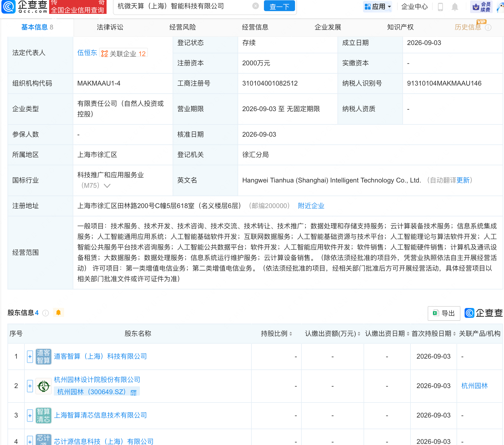This screenshot has width=504, height=445.
Task: Open the 应用 dropdown menu
Action: coord(377,7)
